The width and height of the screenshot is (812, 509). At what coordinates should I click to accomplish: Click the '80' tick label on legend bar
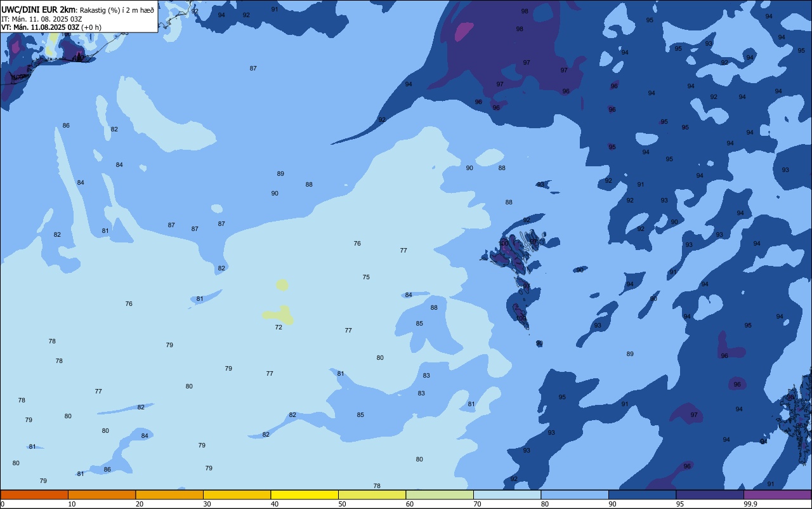[x=545, y=504]
